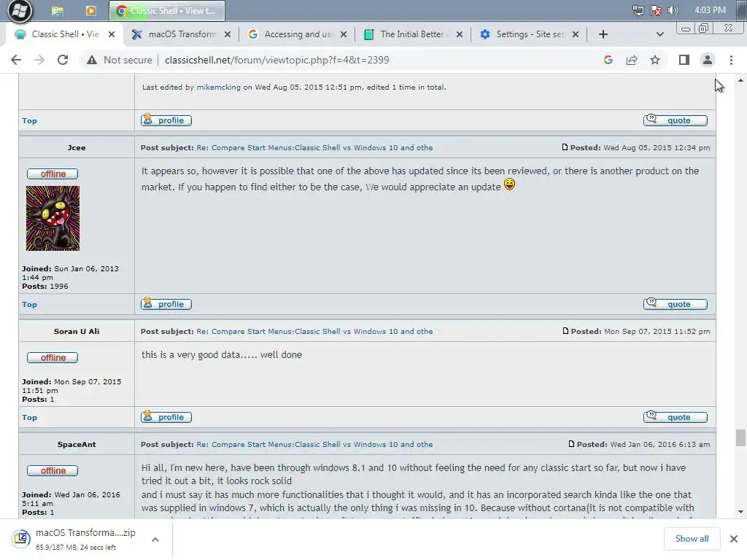Open network tray icon
Viewport: 747px width, 560px height.
[638, 10]
